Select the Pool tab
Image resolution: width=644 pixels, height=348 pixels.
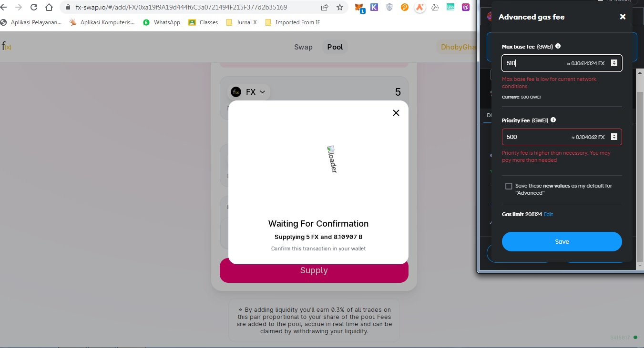point(335,47)
